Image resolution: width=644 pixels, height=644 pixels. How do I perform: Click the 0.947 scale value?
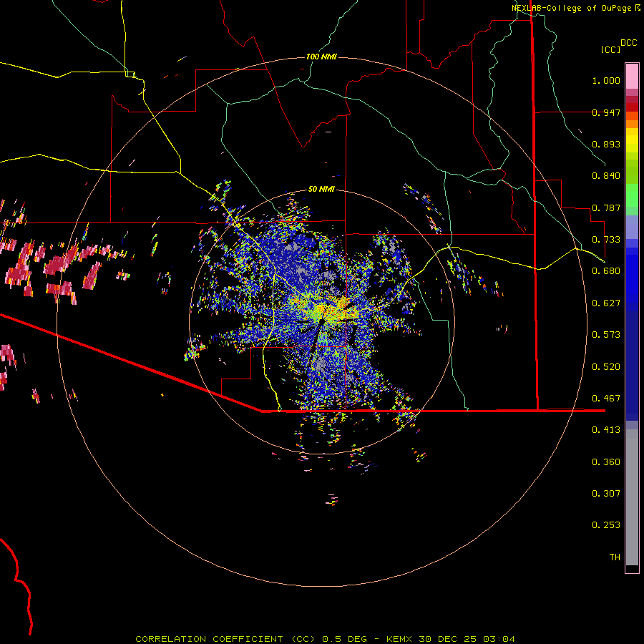tap(606, 112)
